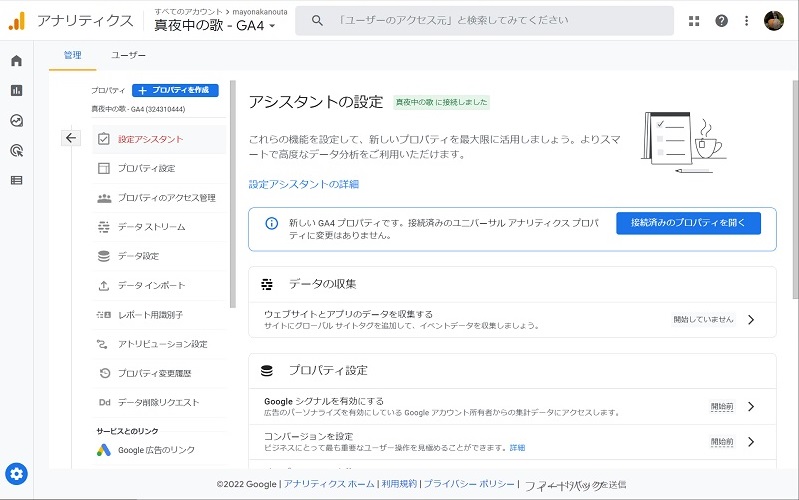The width and height of the screenshot is (799, 500).
Task: Open the Advertising target icon in sidebar
Action: pyautogui.click(x=16, y=150)
